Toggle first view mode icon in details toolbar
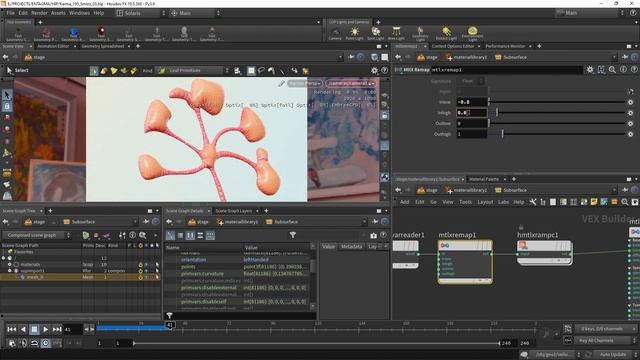Screen dimensions: 640x360 pyautogui.click(x=170, y=235)
